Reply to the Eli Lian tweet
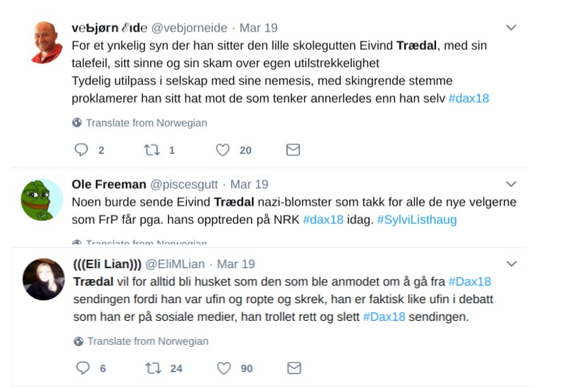 click(83, 368)
